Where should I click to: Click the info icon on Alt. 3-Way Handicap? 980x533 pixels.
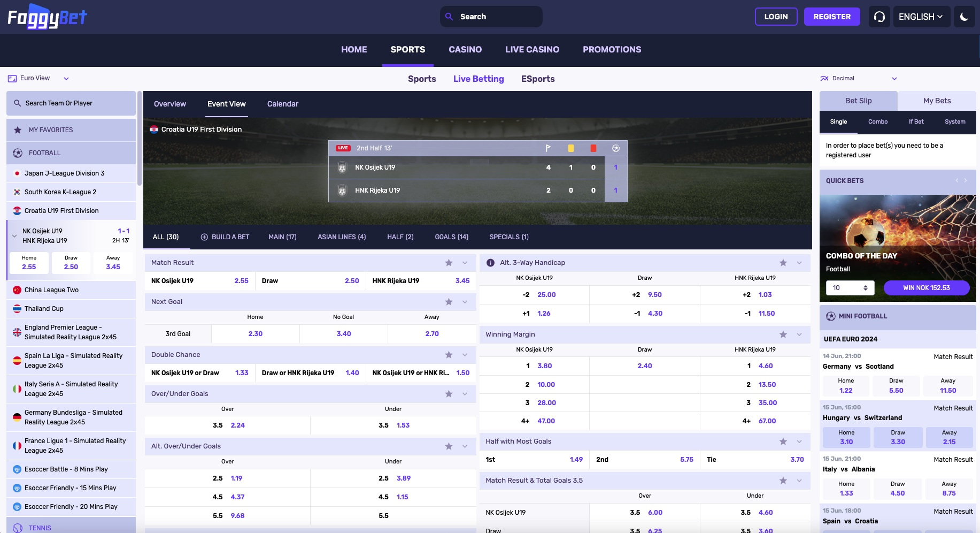(490, 262)
